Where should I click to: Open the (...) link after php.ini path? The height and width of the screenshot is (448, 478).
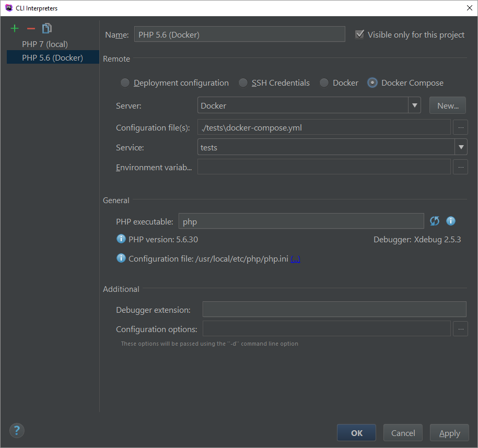point(295,259)
